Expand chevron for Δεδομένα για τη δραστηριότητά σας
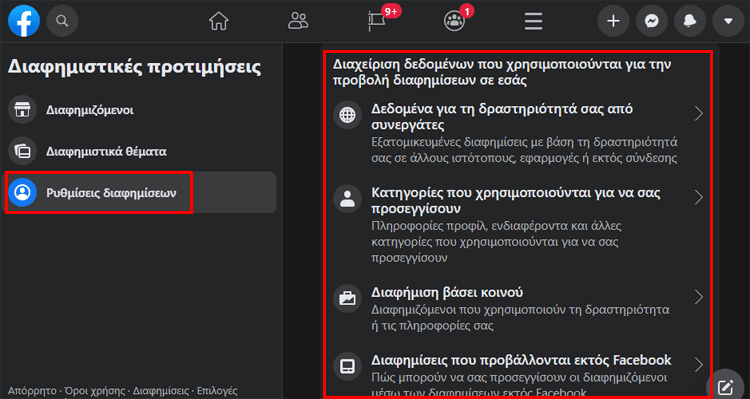This screenshot has width=750, height=399. pyautogui.click(x=698, y=114)
